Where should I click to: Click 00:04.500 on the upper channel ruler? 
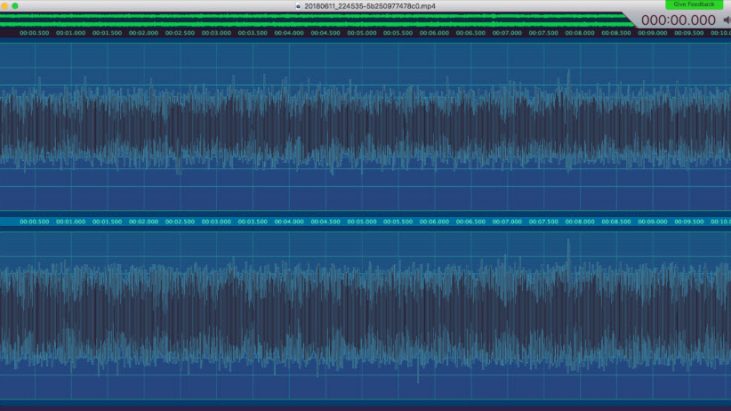(325, 33)
